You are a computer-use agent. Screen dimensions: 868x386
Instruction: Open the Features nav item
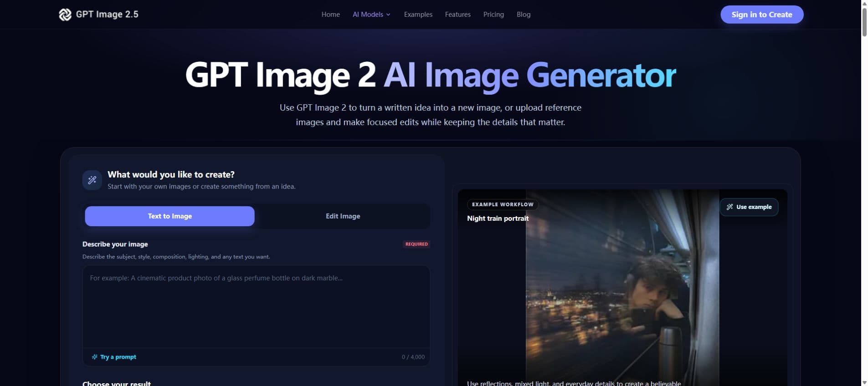[457, 15]
